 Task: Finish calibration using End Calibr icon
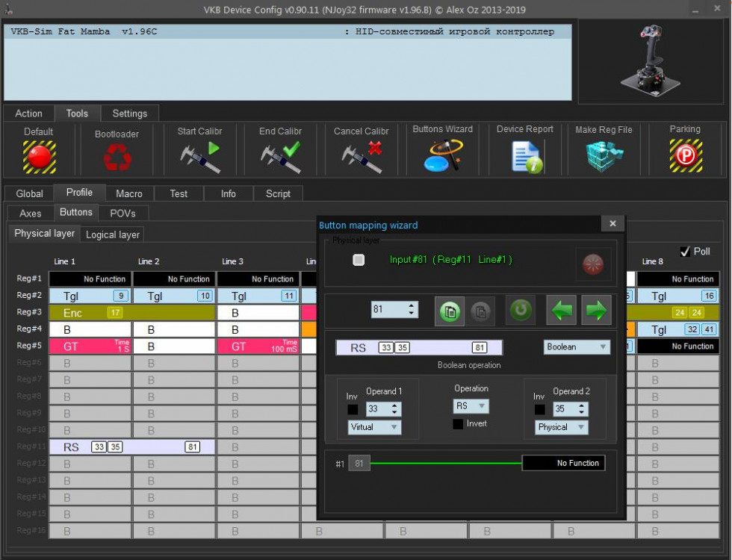click(x=280, y=155)
